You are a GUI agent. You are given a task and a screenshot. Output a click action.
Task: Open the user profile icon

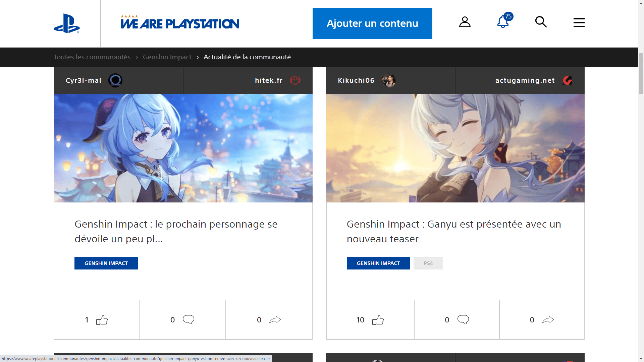[465, 22]
